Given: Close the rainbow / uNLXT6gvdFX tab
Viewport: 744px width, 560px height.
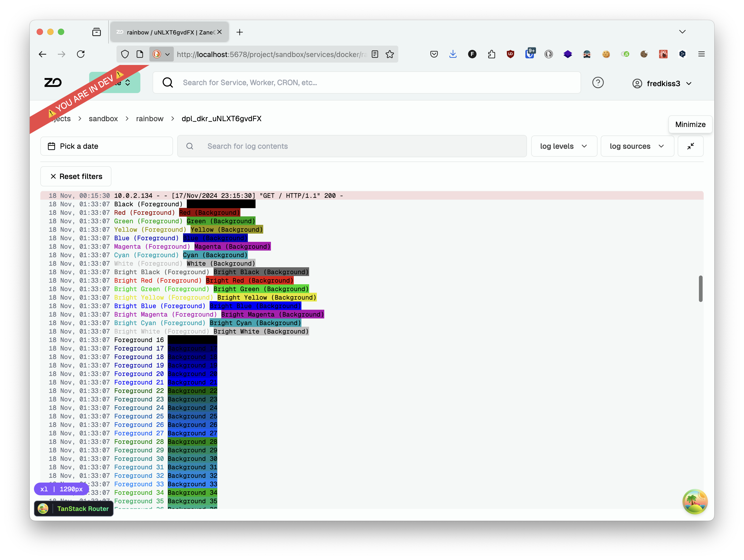Looking at the screenshot, I should point(220,32).
